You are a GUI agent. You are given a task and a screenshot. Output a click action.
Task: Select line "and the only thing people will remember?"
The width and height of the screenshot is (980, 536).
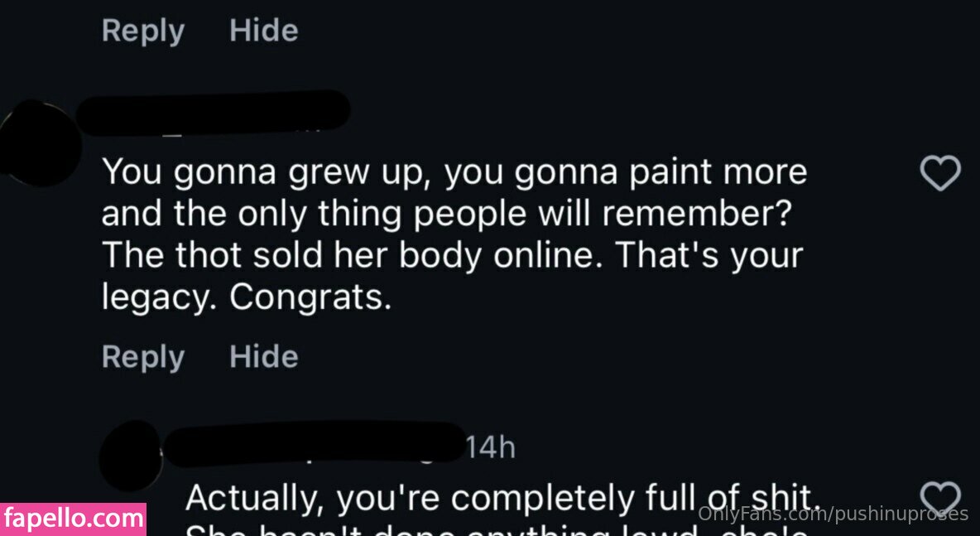448,215
